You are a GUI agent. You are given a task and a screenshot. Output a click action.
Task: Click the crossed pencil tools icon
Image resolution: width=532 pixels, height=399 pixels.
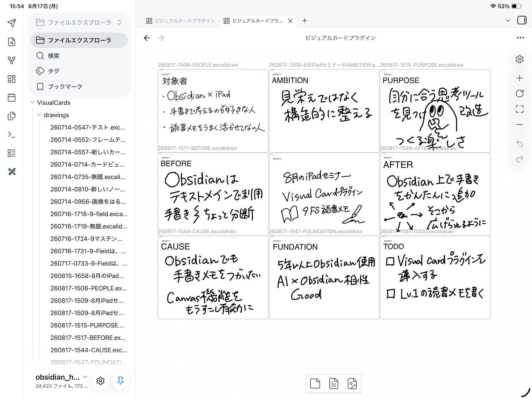point(12,172)
